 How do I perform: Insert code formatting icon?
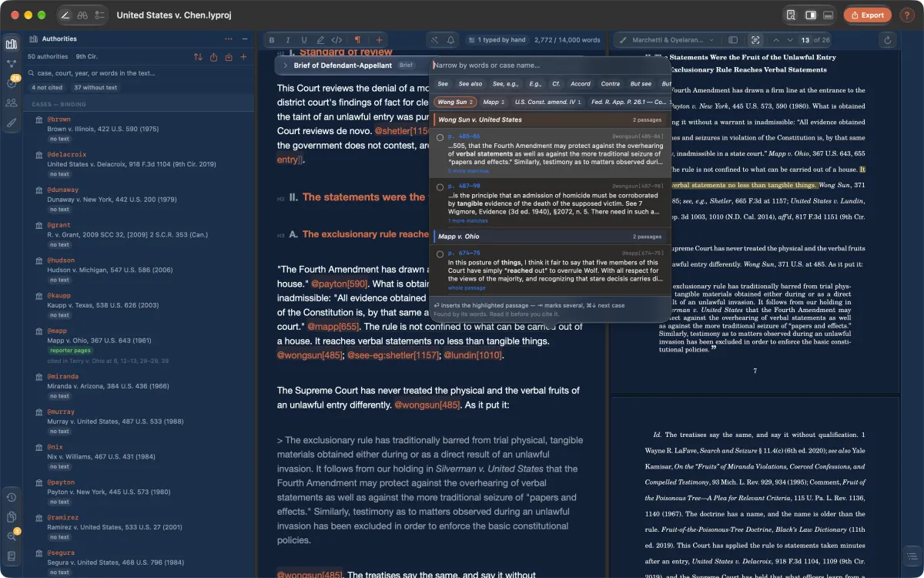pos(336,40)
